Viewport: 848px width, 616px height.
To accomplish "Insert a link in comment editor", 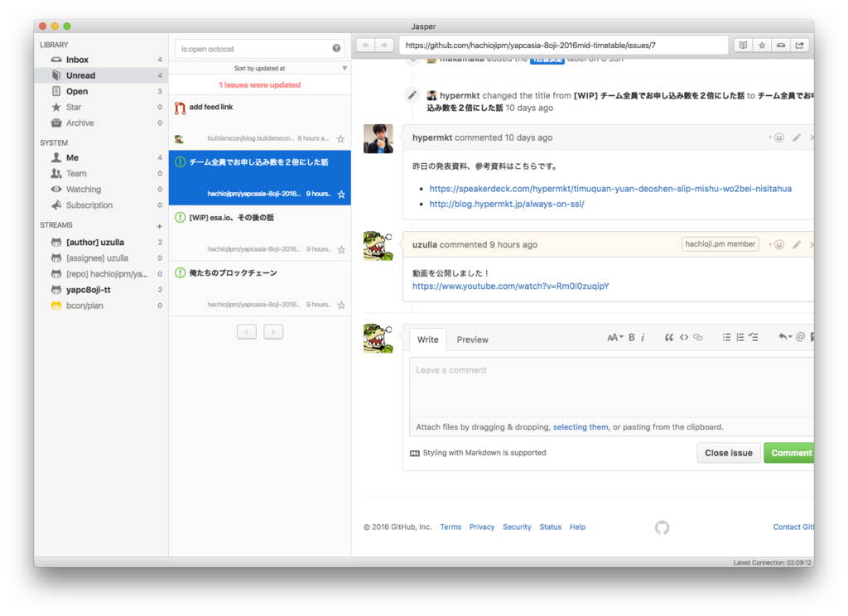I will click(x=698, y=338).
